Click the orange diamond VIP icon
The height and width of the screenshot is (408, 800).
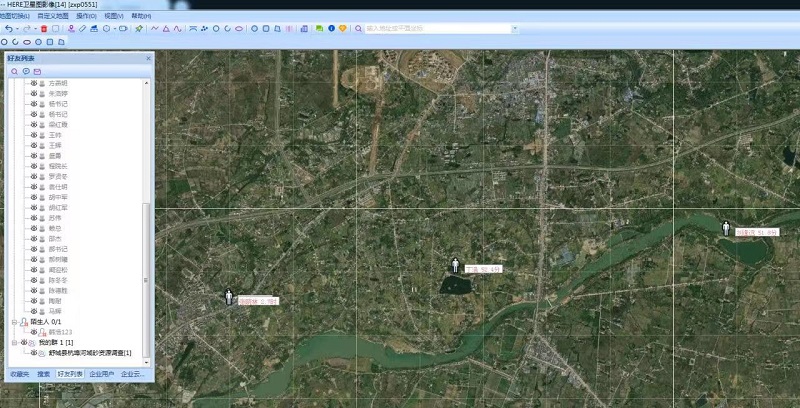pyautogui.click(x=342, y=29)
